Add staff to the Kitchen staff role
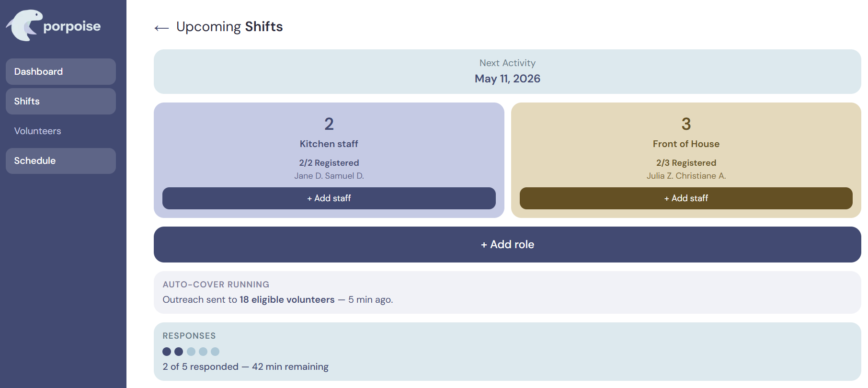The image size is (868, 388). (x=329, y=198)
